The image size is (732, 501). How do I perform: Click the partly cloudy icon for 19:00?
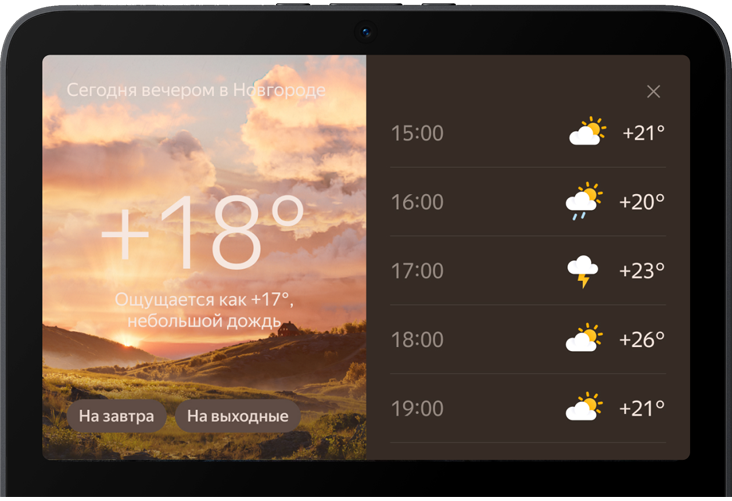click(584, 408)
